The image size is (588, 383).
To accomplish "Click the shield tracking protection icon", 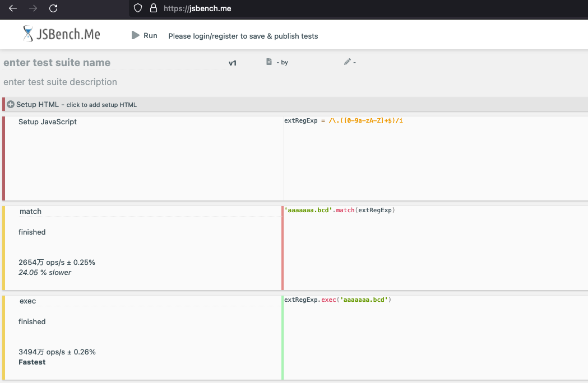I will tap(138, 8).
